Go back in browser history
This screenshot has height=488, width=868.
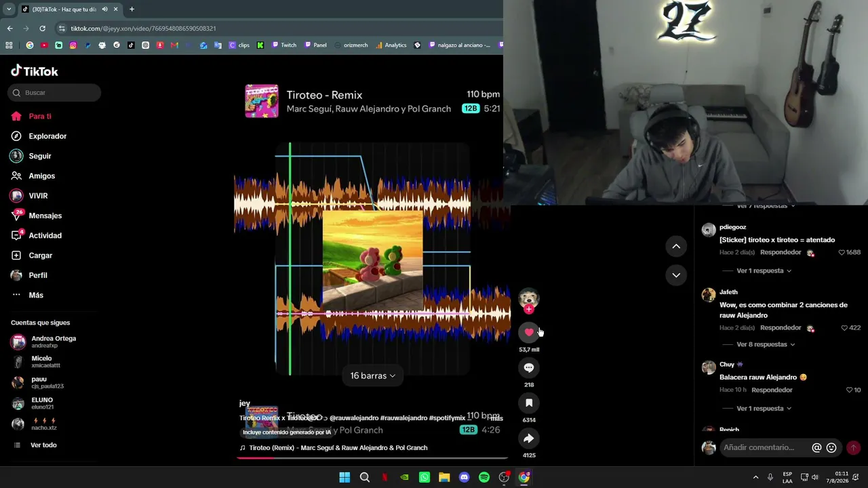point(9,28)
